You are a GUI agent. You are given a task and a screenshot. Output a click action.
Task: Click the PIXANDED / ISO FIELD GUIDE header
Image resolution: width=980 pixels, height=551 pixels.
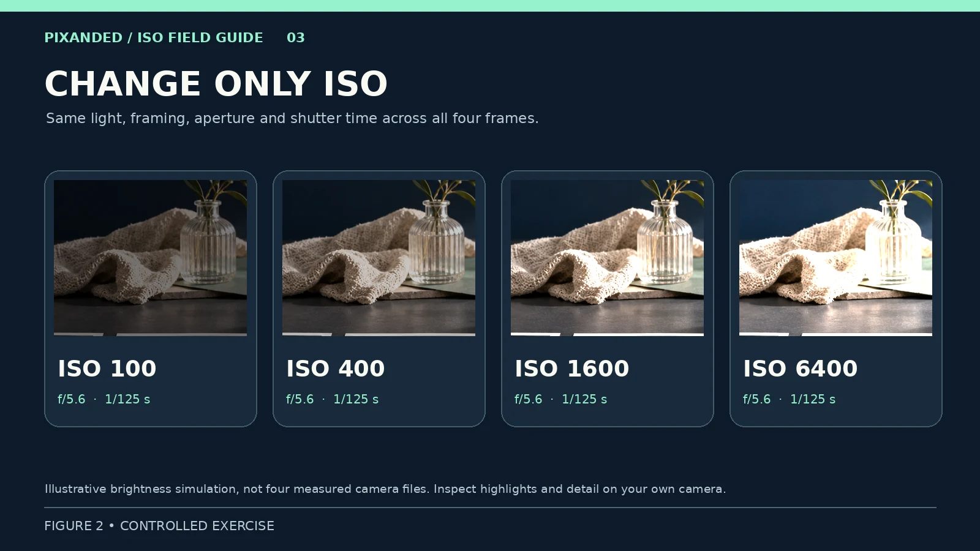pos(154,38)
